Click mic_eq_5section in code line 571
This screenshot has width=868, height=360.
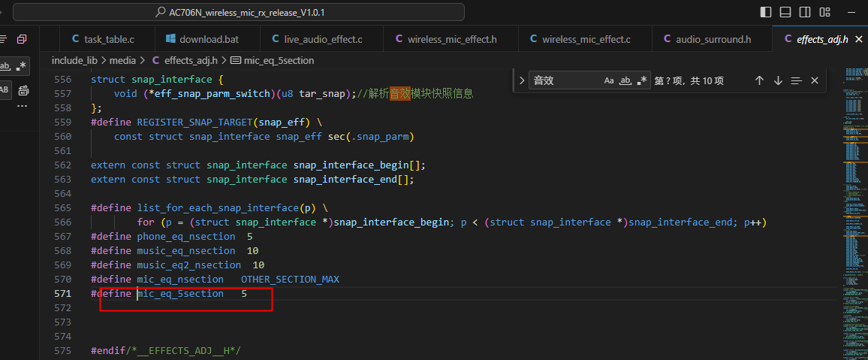(x=180, y=294)
